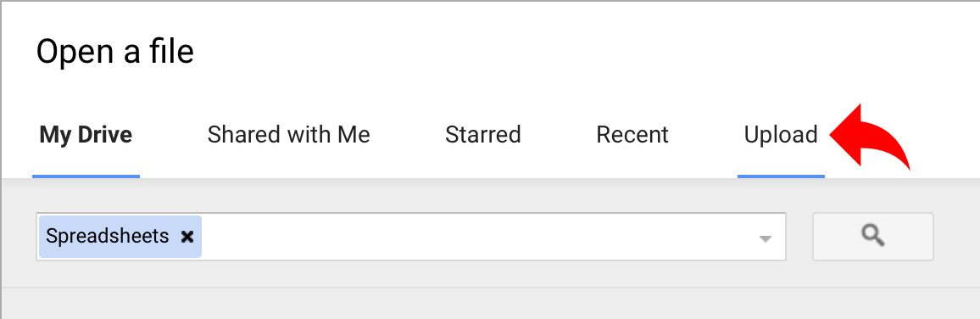This screenshot has height=319, width=980.
Task: Click blue underline beneath My Drive tab
Action: [86, 176]
